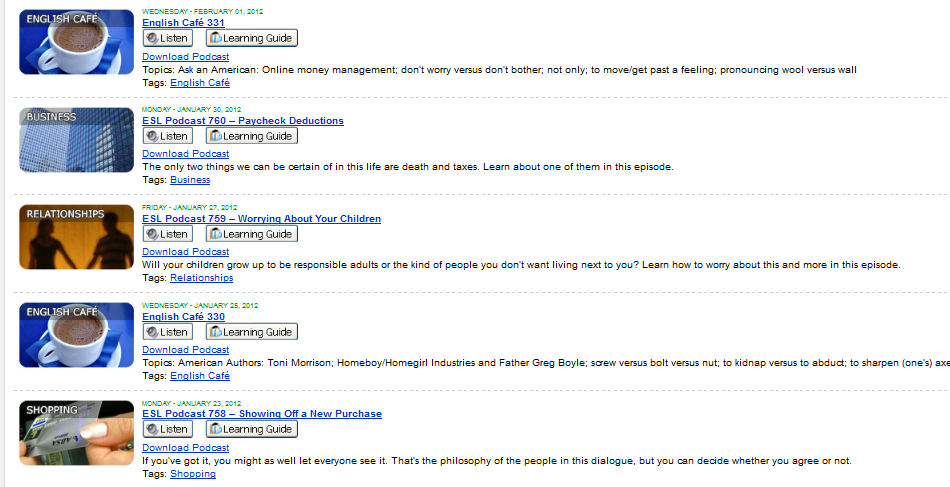
Task: Open Learning Guide for English Café 331
Action: [252, 38]
